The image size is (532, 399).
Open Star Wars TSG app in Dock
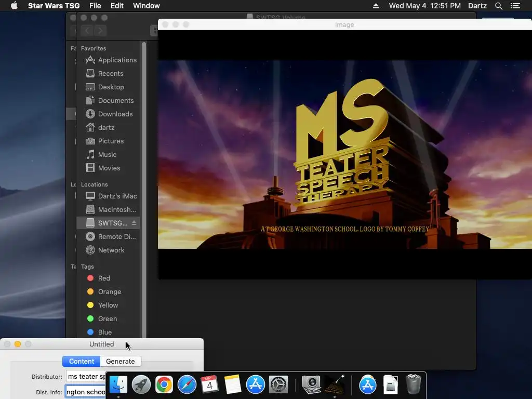[x=335, y=384]
